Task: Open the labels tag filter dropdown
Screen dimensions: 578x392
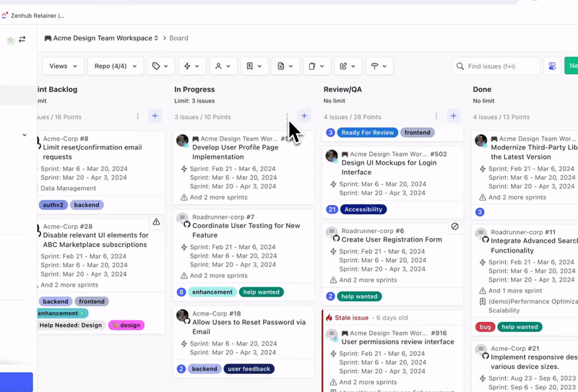Action: 160,66
